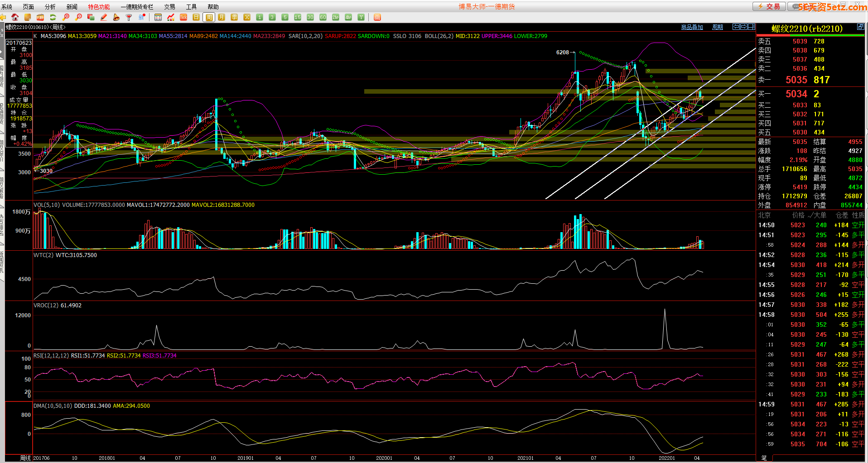
Task: Refresh data with the green arrows icon
Action: click(53, 17)
